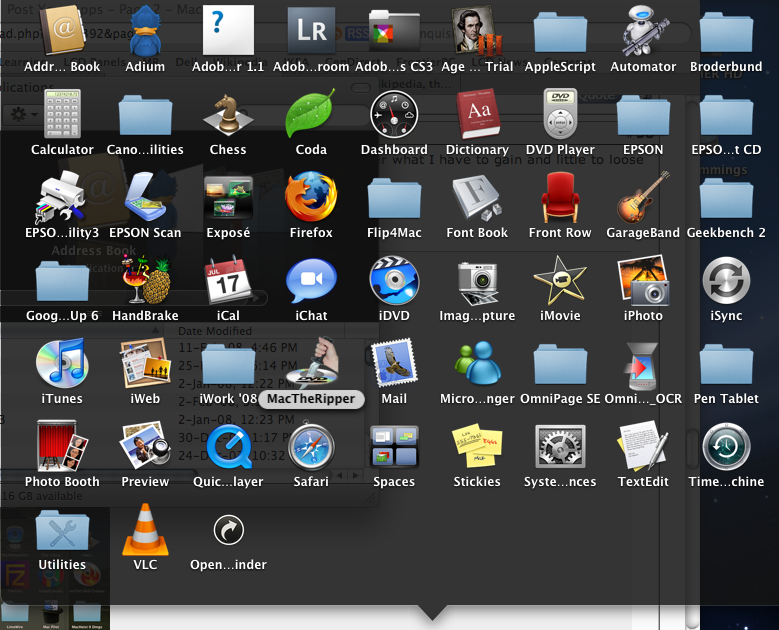Launch iMovie star icon

pyautogui.click(x=560, y=280)
